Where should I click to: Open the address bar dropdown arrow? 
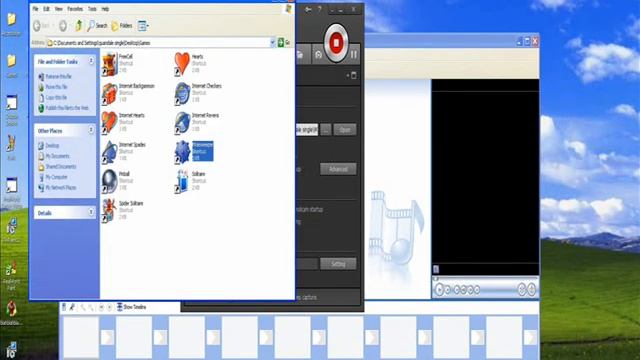click(x=273, y=42)
